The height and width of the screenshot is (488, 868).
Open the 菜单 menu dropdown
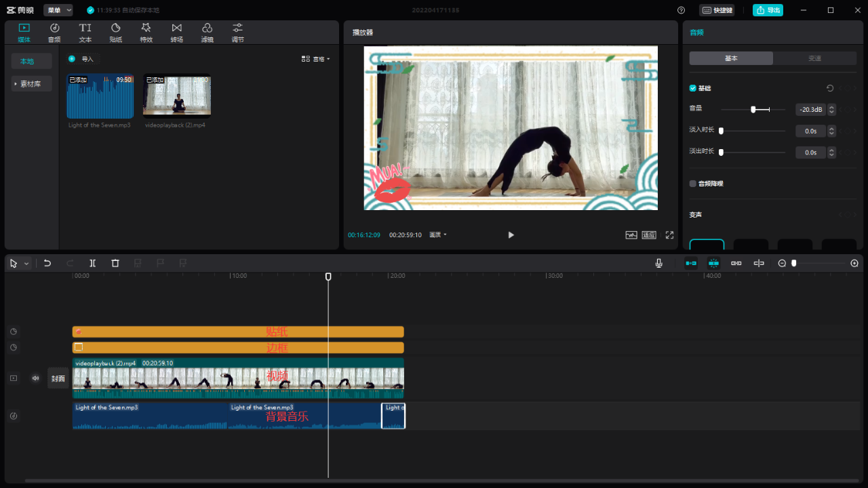click(58, 10)
